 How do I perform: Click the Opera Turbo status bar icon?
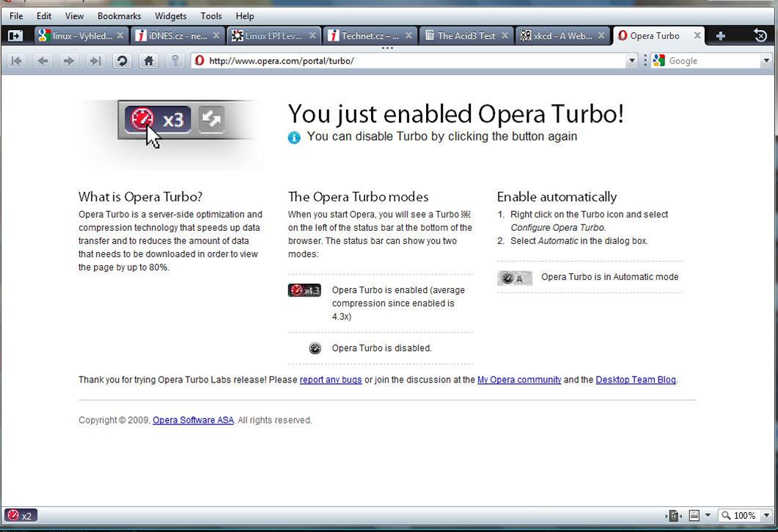pyautogui.click(x=20, y=515)
